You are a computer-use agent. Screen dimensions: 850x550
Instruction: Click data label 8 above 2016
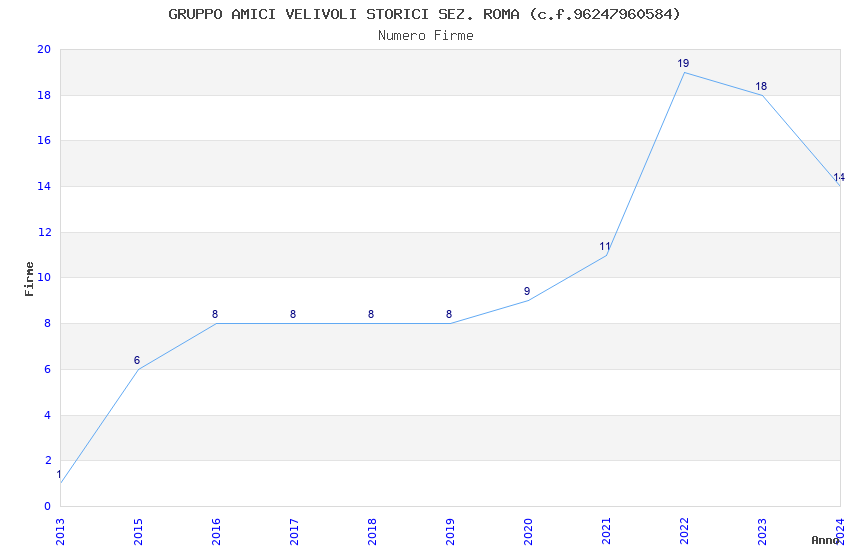pos(215,314)
